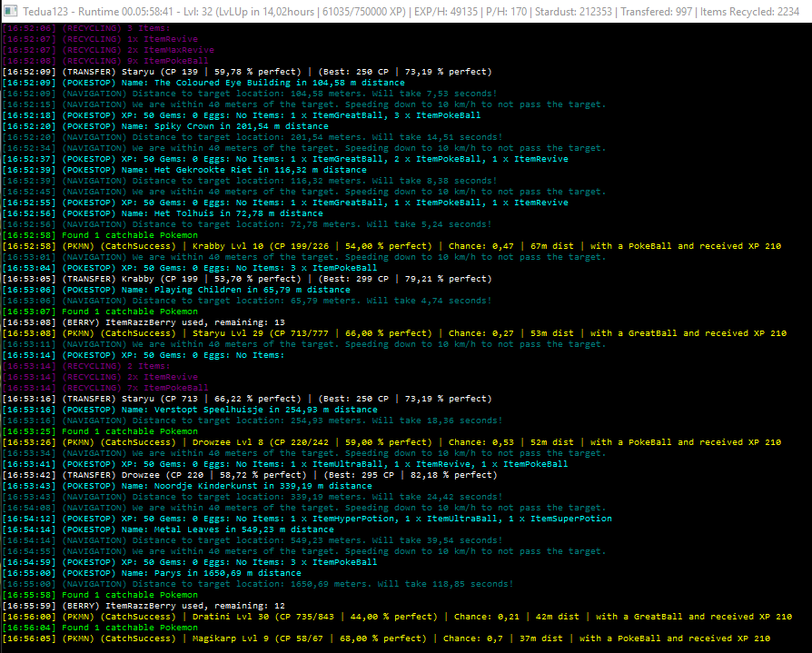Click the title bar text starting with Tedua123
The image size is (812, 653).
(411, 12)
